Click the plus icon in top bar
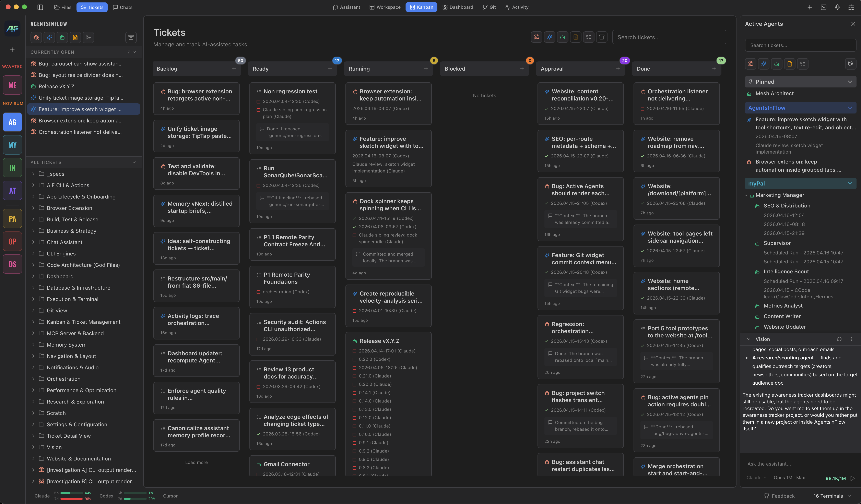Screen dimensions: 861x504 [809, 7]
